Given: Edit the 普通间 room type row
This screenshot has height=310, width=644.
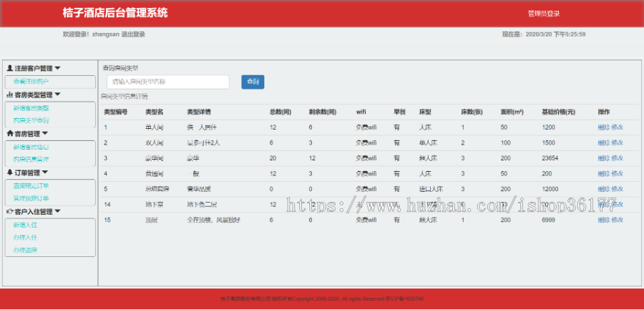Looking at the screenshot, I should point(618,173).
